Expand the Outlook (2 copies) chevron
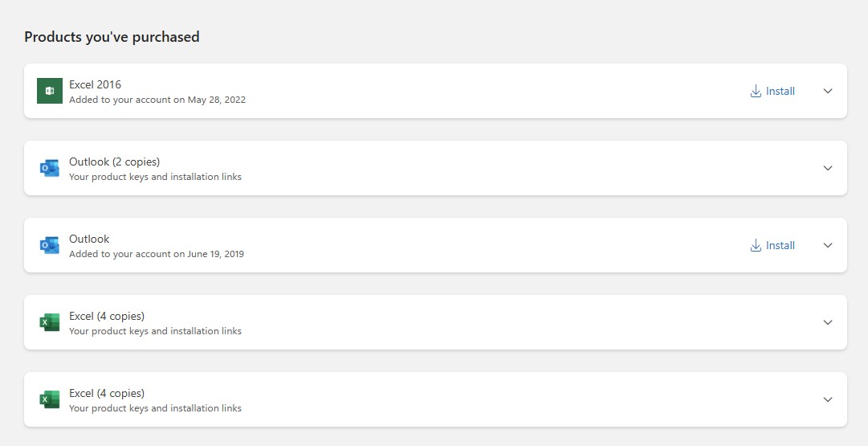 [x=828, y=168]
